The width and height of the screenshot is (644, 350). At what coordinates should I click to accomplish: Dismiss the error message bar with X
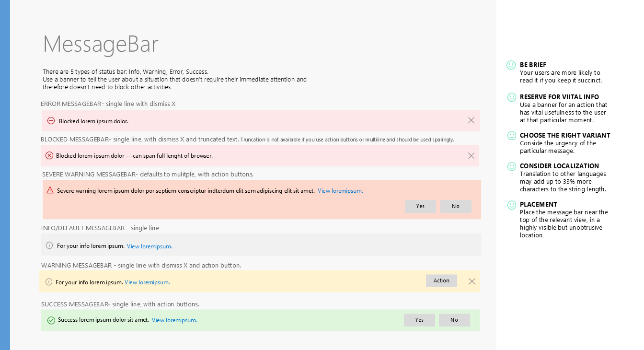[471, 120]
